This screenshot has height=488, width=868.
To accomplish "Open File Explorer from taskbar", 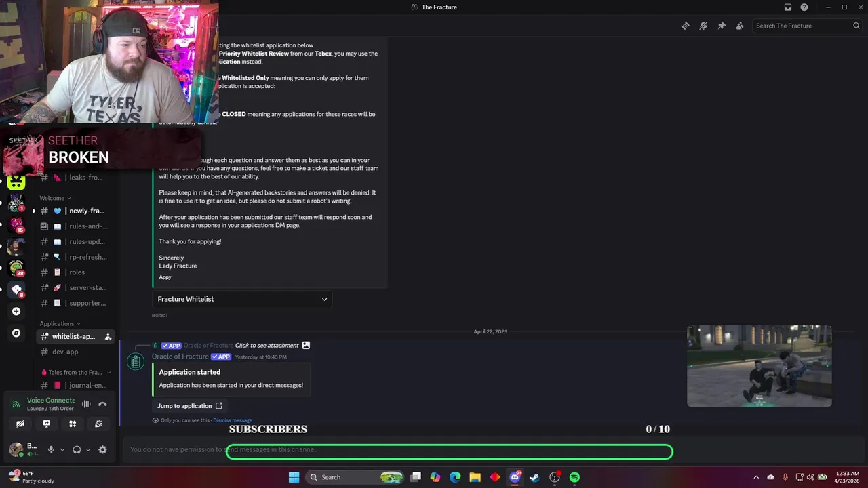I will coord(475,477).
